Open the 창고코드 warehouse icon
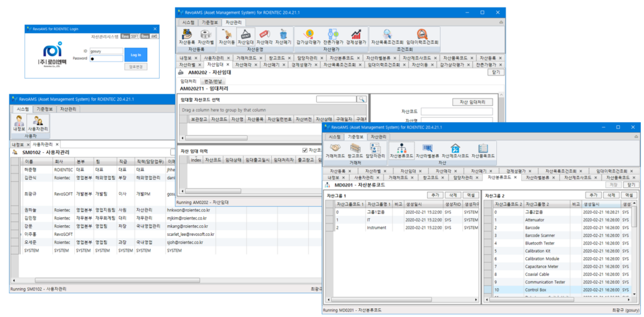Screen dimensions: 644x317 (x=355, y=150)
